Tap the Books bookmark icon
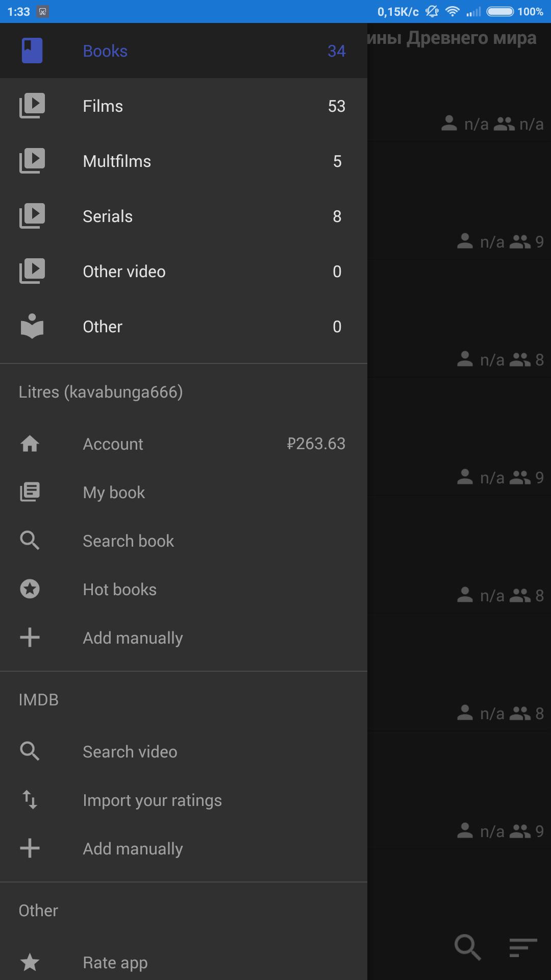Image resolution: width=551 pixels, height=980 pixels. [x=32, y=51]
